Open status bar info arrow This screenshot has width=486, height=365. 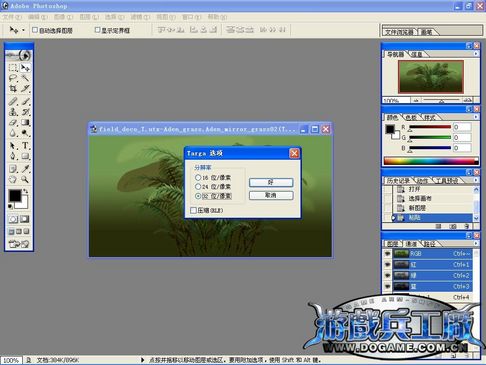tap(142, 360)
